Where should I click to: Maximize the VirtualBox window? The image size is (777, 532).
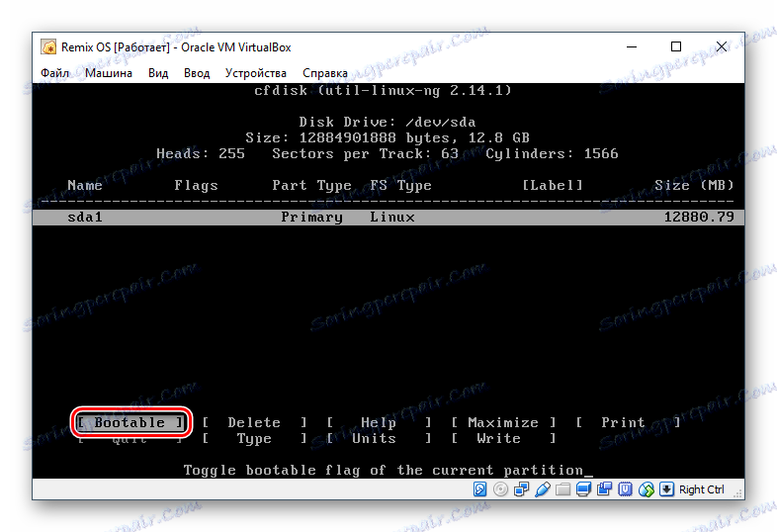click(676, 47)
